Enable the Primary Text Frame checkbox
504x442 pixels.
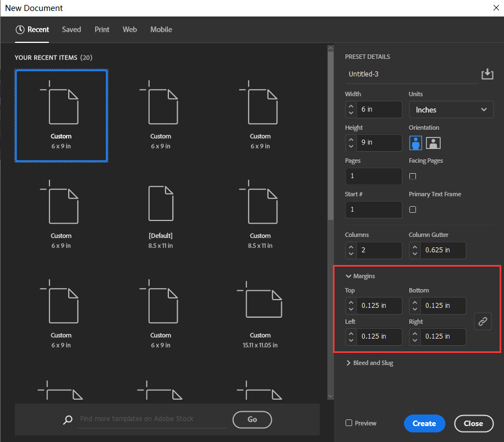(413, 209)
